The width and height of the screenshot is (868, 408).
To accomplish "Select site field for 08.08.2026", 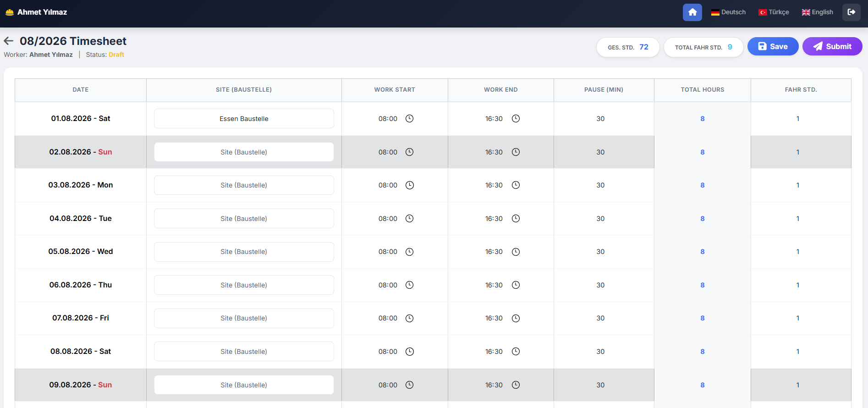I will (x=244, y=352).
